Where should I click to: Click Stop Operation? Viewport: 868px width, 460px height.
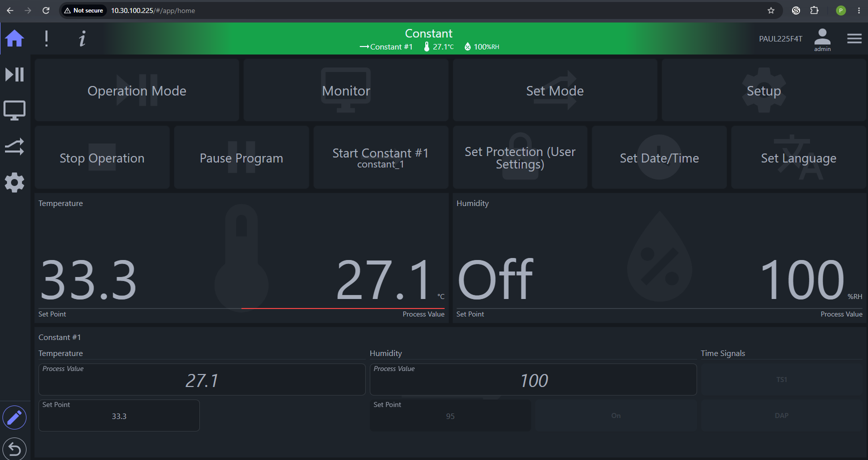(x=102, y=157)
